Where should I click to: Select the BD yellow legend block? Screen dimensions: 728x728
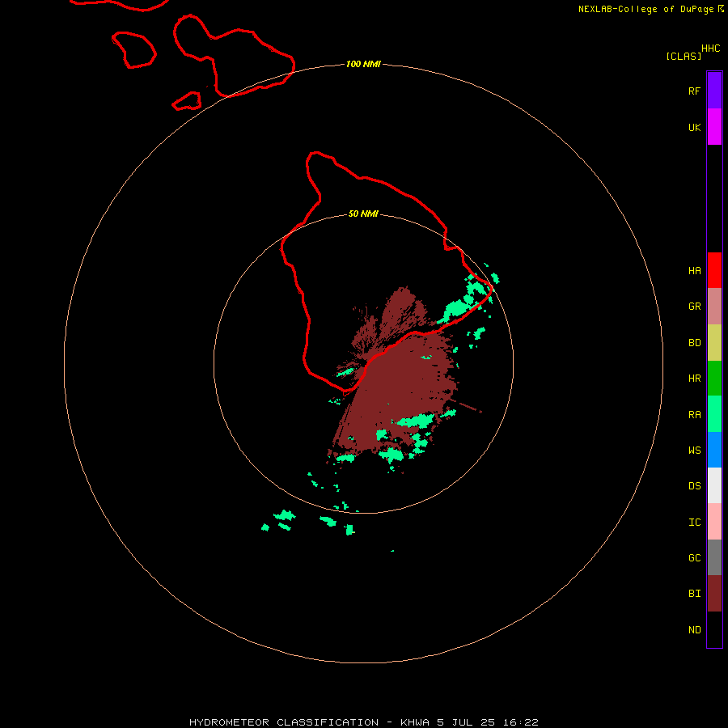pyautogui.click(x=714, y=343)
